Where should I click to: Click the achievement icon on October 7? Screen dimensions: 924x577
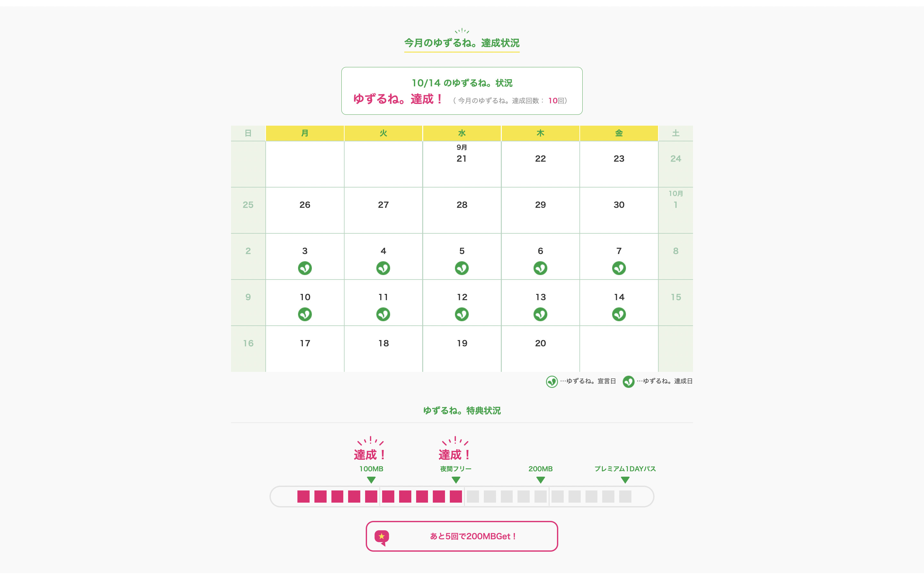[619, 268]
